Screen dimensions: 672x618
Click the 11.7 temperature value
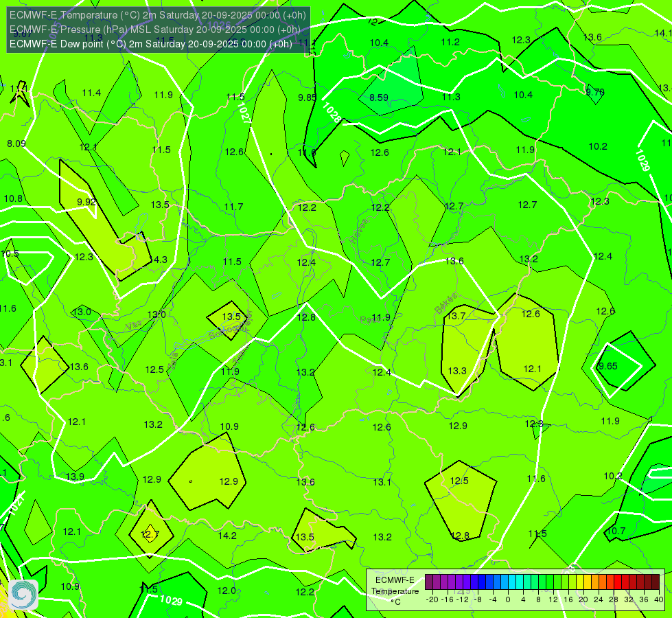(x=233, y=207)
